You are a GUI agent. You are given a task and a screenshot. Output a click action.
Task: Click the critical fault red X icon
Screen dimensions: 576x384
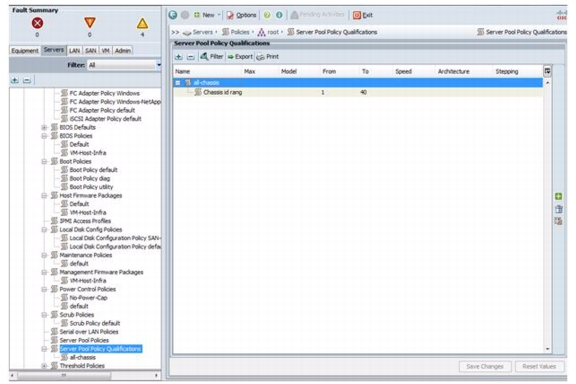coord(37,23)
